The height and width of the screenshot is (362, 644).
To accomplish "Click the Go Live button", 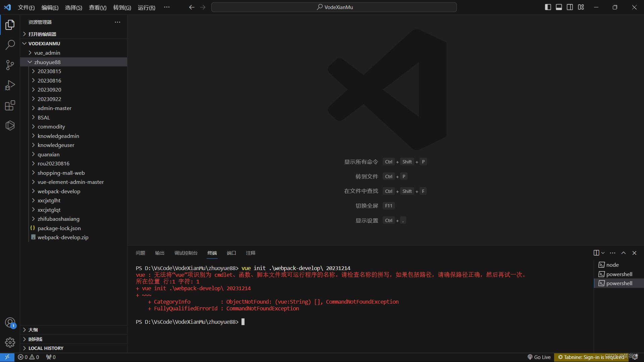I will pyautogui.click(x=539, y=357).
